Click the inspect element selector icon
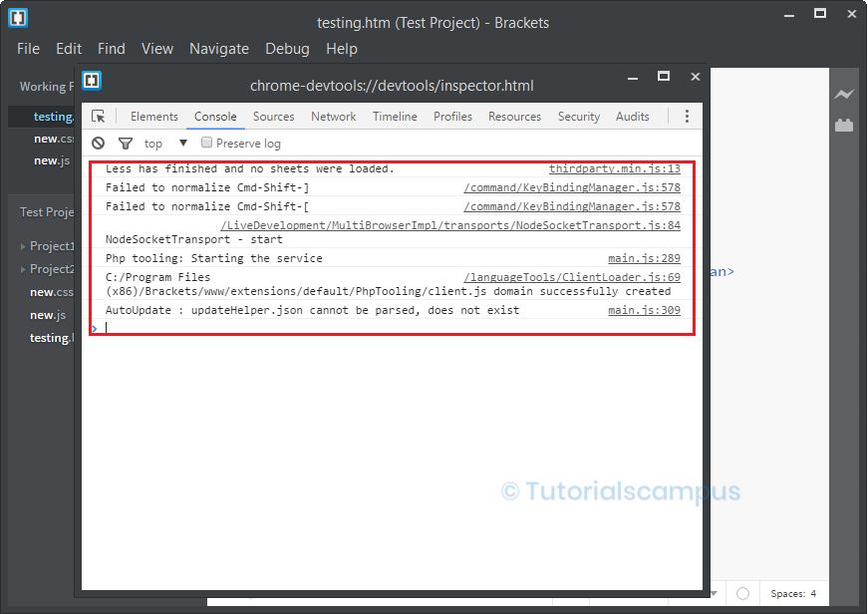The height and width of the screenshot is (614, 868). click(x=98, y=117)
